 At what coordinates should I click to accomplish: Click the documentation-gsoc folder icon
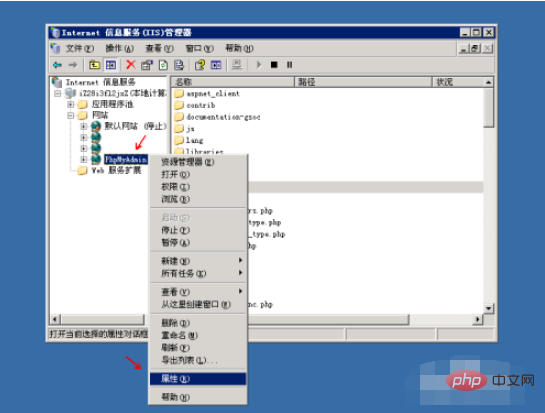click(x=179, y=117)
